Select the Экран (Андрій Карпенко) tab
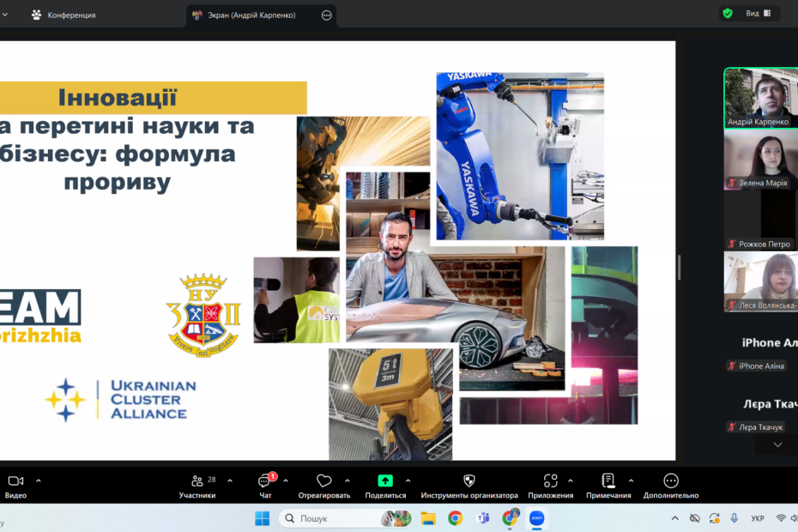The height and width of the screenshot is (532, 798). tap(254, 15)
